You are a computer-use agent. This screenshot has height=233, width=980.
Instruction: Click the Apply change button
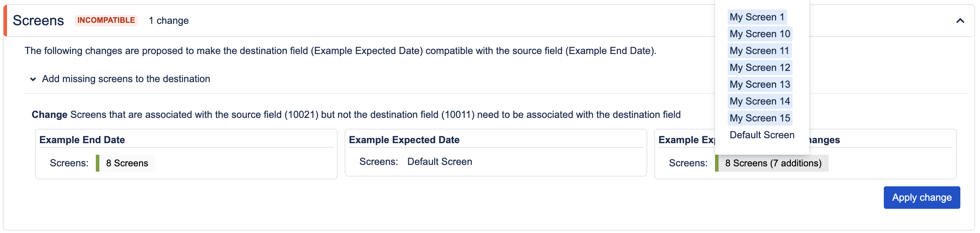921,197
